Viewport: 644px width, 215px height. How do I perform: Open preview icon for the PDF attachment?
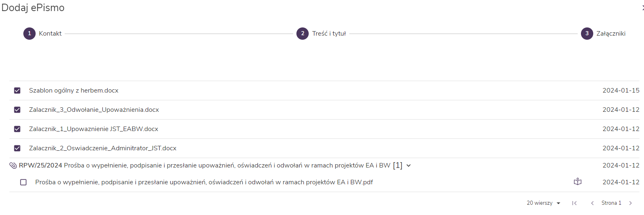point(578,182)
